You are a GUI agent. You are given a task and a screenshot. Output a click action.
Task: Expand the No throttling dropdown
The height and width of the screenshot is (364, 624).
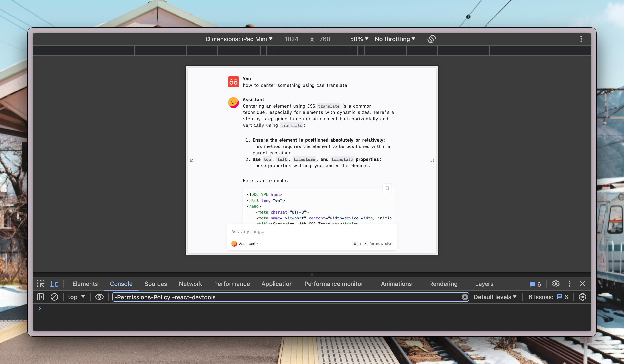tap(395, 39)
